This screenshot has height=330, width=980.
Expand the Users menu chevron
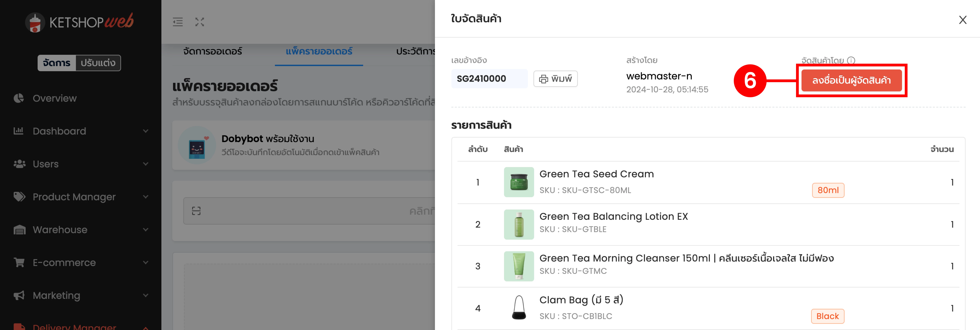click(x=146, y=164)
